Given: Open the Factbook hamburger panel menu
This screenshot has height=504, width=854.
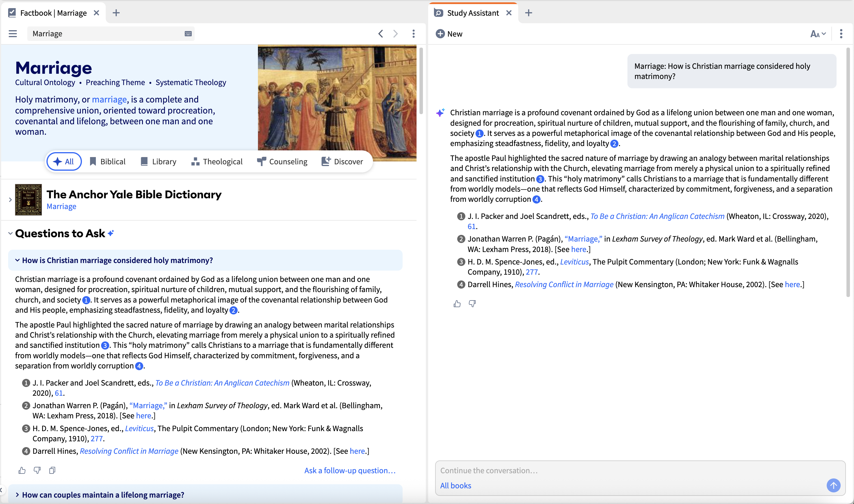Looking at the screenshot, I should (13, 34).
